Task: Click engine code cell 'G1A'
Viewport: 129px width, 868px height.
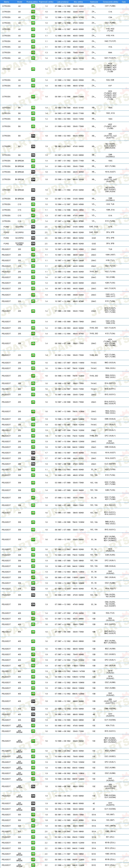Action: [110, 216]
